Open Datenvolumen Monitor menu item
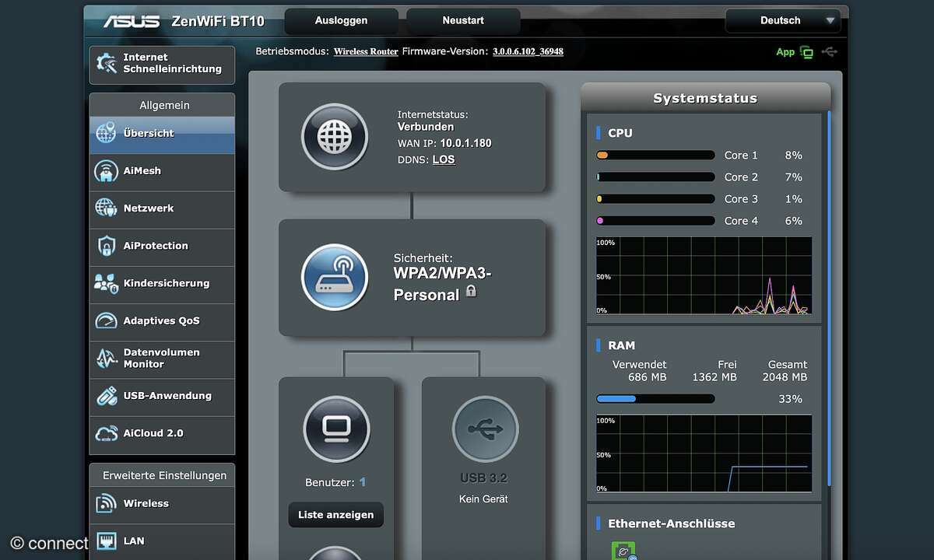The image size is (934, 560). pos(162,359)
